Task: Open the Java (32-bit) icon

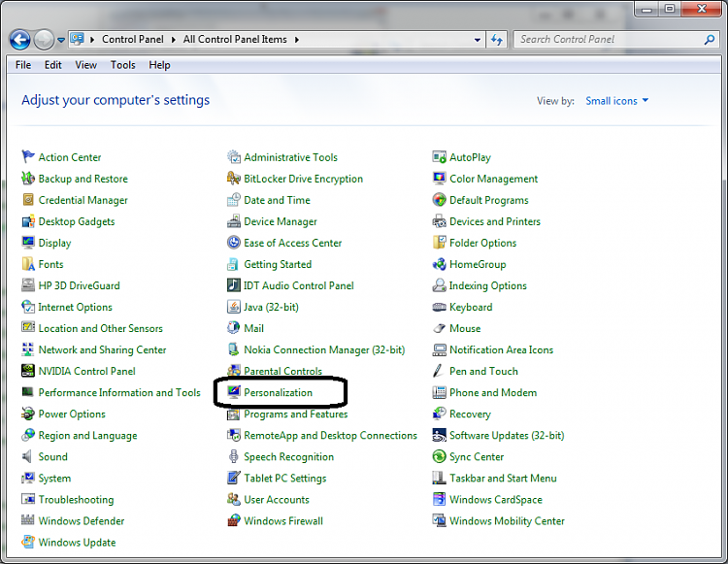Action: tap(234, 307)
